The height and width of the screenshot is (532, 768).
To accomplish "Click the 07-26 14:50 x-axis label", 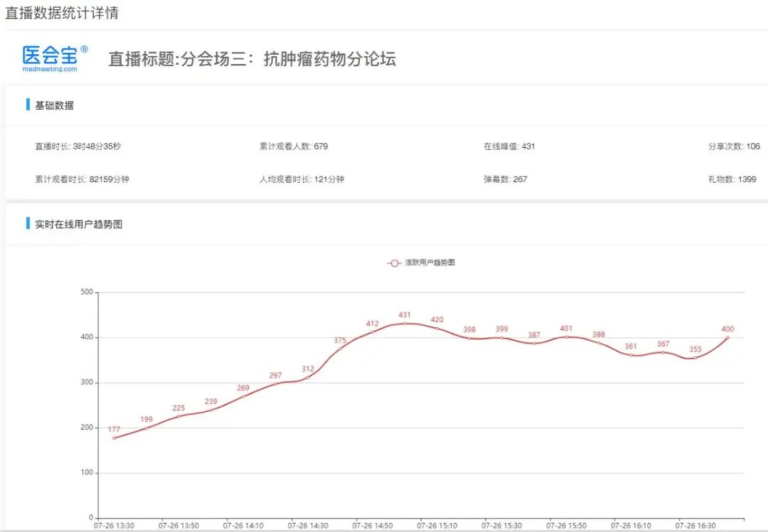I will [372, 526].
